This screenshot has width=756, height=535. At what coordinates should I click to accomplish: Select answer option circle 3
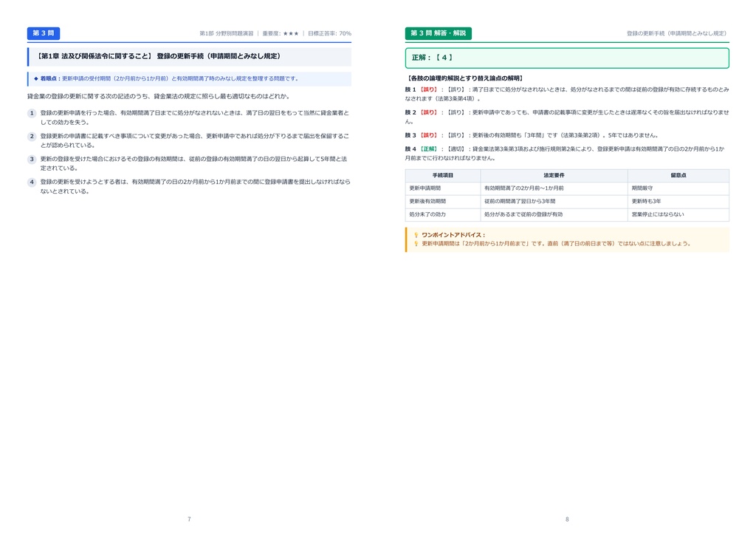pyautogui.click(x=32, y=159)
